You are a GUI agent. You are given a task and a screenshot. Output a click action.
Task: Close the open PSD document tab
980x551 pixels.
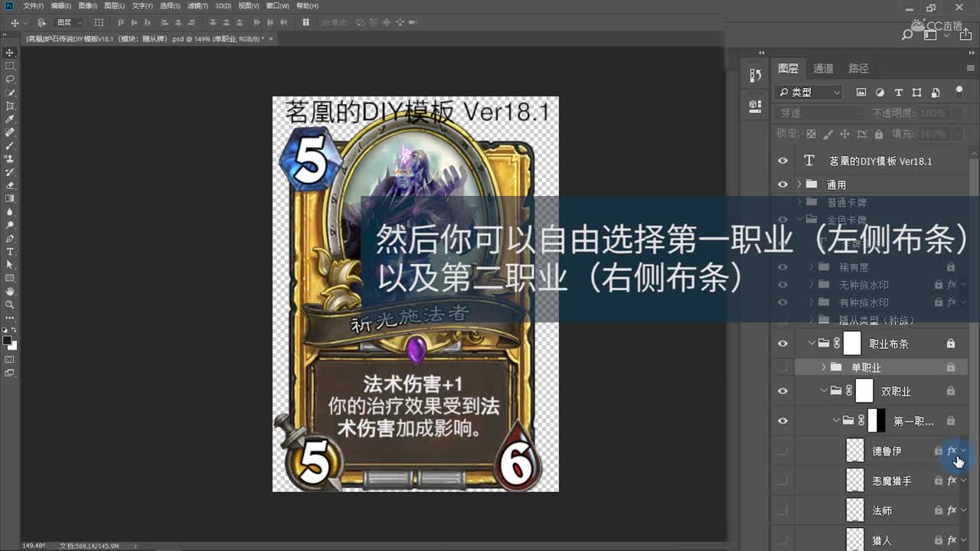[x=271, y=38]
